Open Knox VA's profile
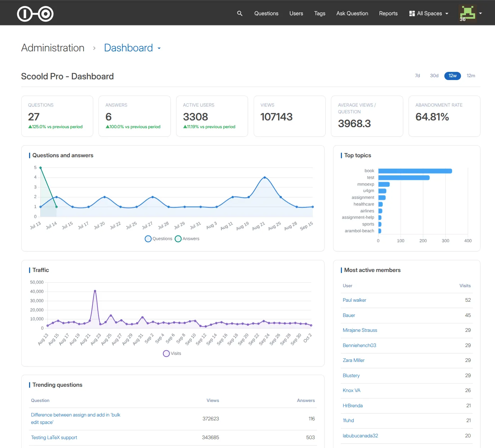495x448 pixels. [x=351, y=391]
